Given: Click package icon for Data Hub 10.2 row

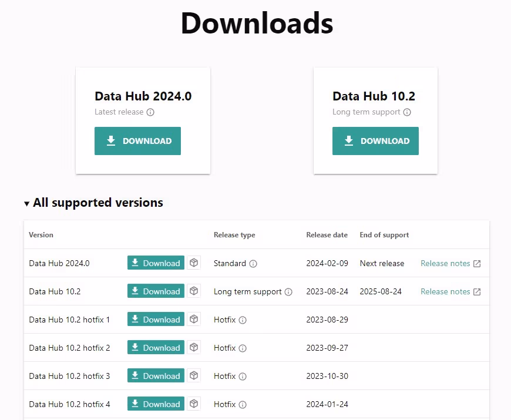Looking at the screenshot, I should click(194, 291).
